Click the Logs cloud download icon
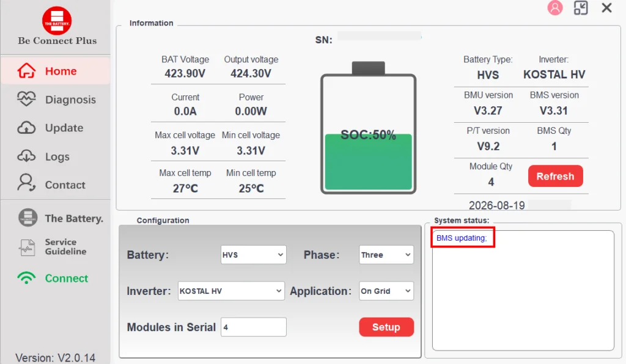626x364 pixels. (x=26, y=156)
